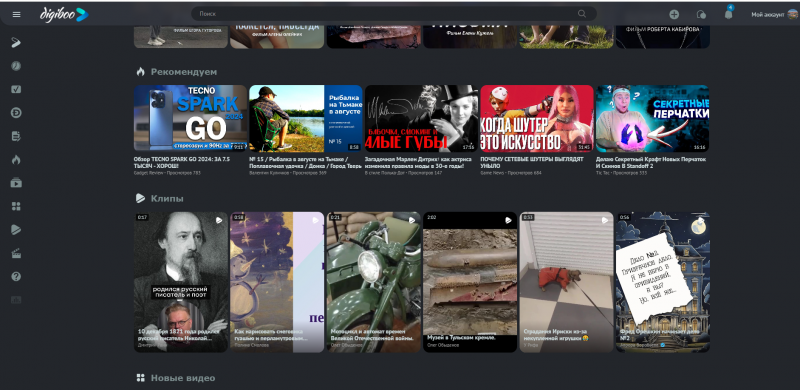Open the clips tilted-play icon in sidebar
The height and width of the screenshot is (390, 800).
[x=16, y=230]
